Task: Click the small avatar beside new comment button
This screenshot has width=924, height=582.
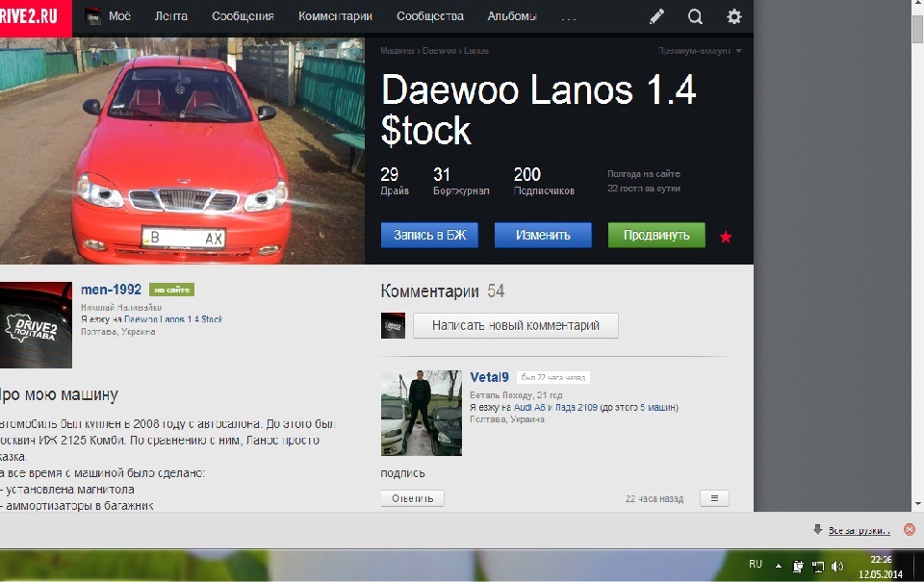Action: click(393, 326)
